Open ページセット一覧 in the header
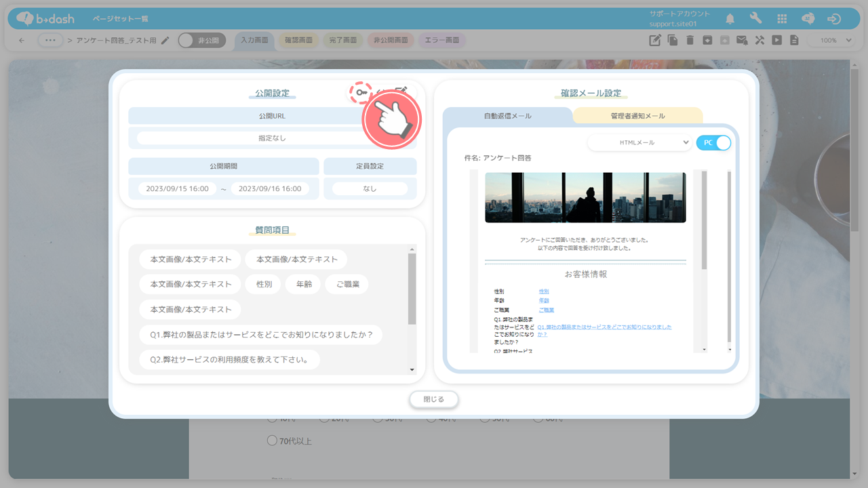The height and width of the screenshot is (488, 868). [120, 19]
